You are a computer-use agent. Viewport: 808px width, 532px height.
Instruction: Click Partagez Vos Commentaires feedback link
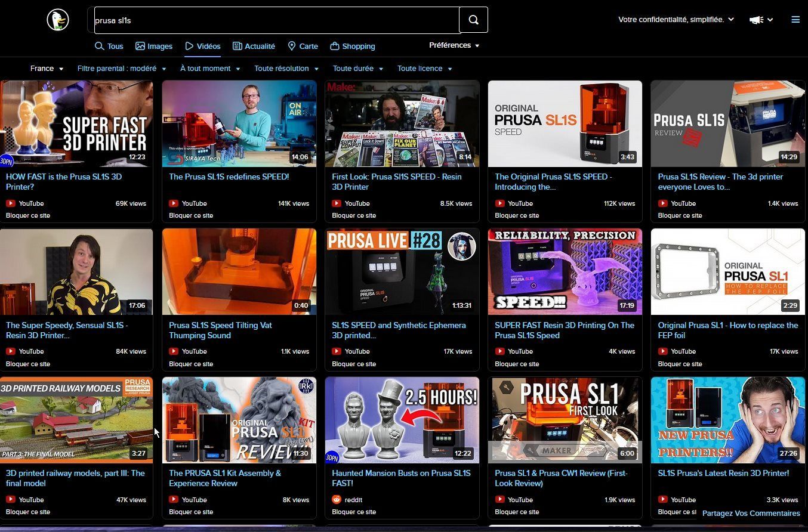point(751,513)
